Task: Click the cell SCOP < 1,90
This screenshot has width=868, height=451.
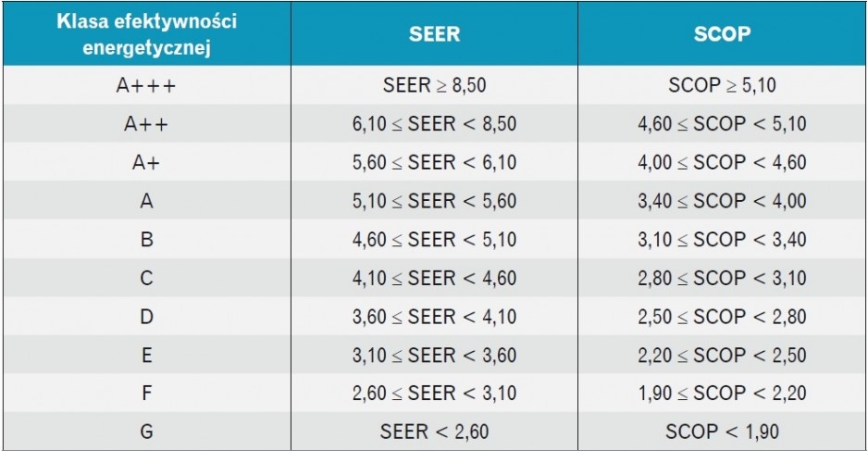Action: 723,431
